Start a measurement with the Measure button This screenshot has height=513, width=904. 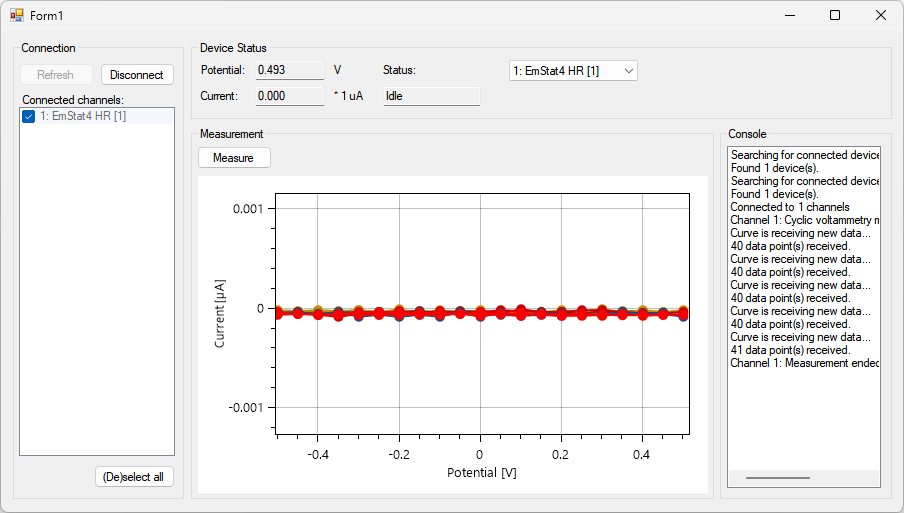234,158
